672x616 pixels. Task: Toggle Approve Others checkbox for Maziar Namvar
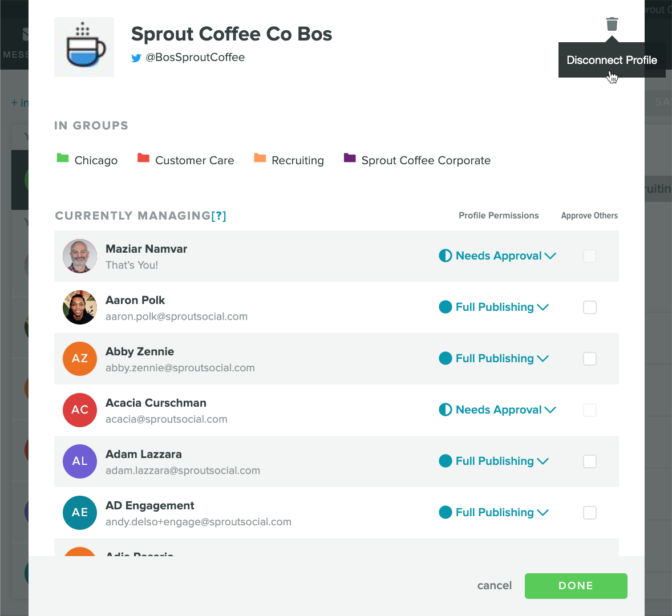(590, 256)
